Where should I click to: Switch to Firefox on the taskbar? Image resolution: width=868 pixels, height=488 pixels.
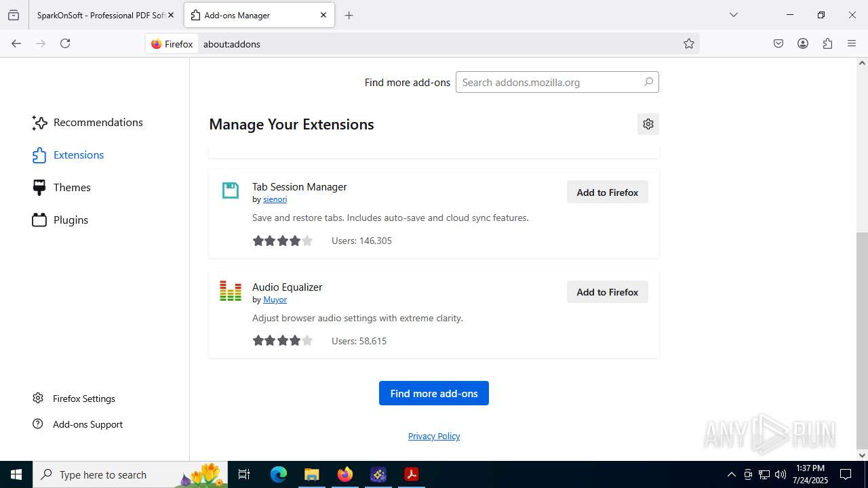345,474
